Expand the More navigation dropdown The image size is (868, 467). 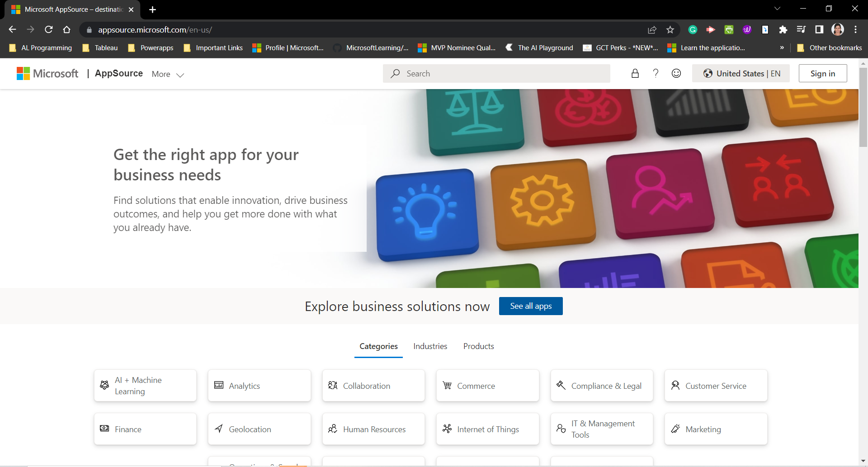(x=168, y=74)
